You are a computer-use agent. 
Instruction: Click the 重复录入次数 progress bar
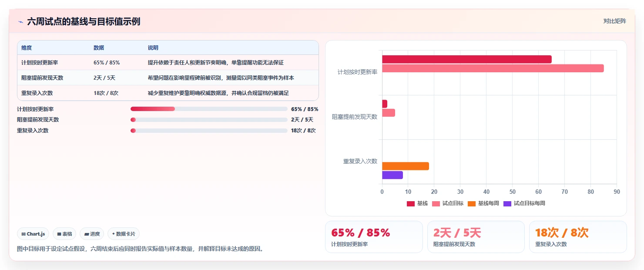(209, 131)
